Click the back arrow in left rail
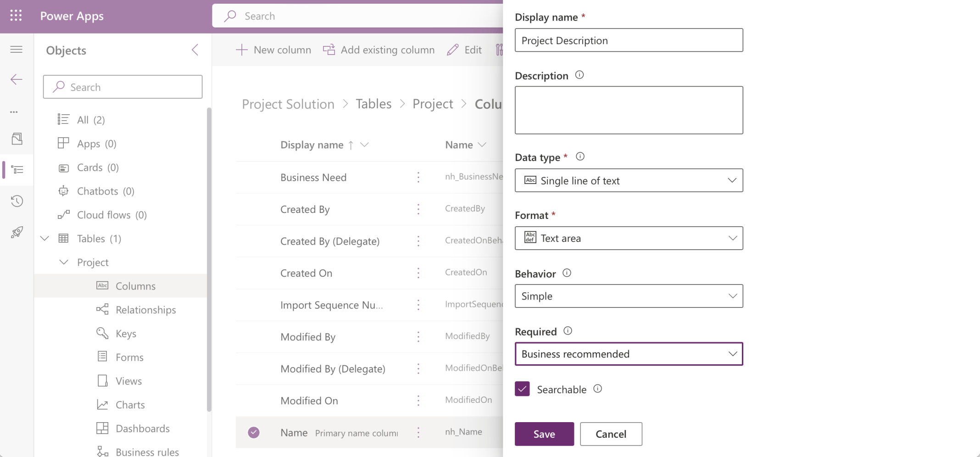The height and width of the screenshot is (457, 980). pyautogui.click(x=17, y=79)
